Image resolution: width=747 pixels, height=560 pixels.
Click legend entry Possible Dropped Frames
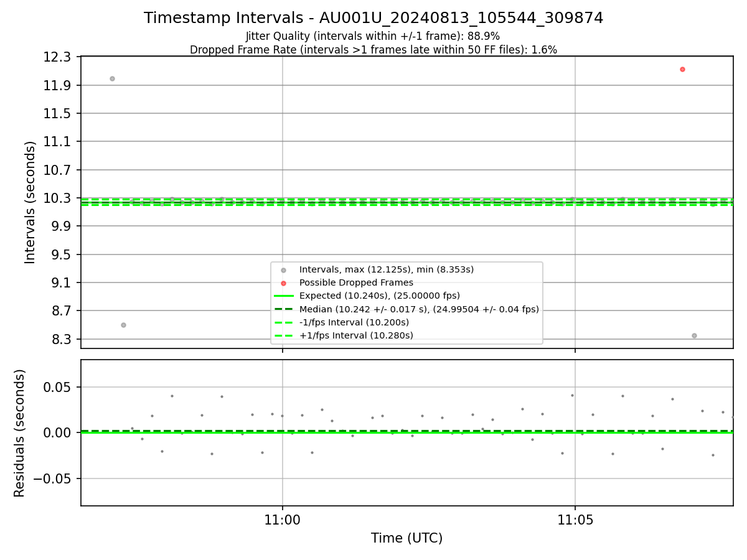point(356,282)
